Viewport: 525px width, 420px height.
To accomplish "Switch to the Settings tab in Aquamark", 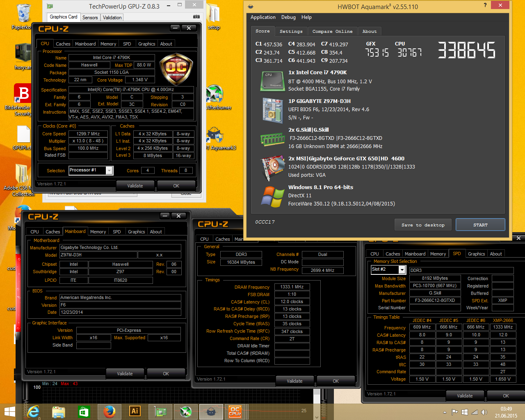I will pos(291,31).
